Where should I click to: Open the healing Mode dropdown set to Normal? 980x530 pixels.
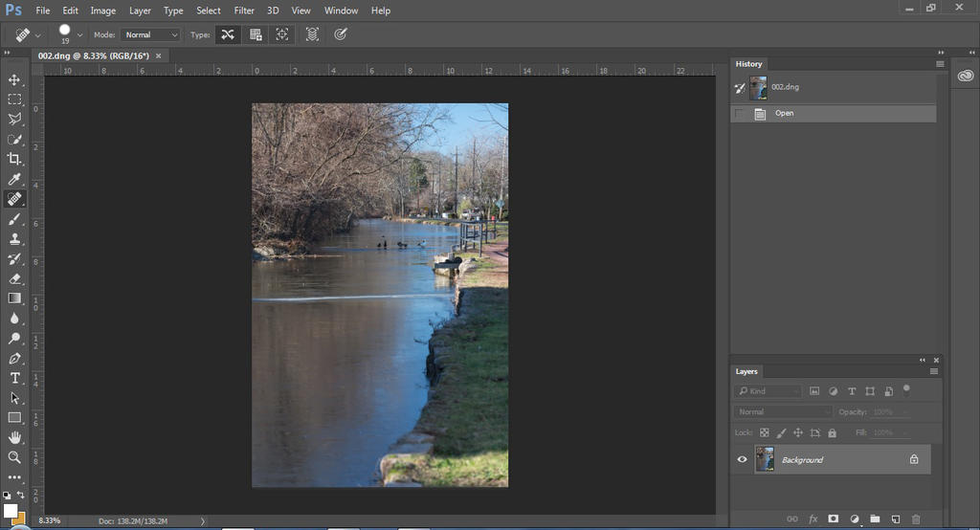point(151,34)
